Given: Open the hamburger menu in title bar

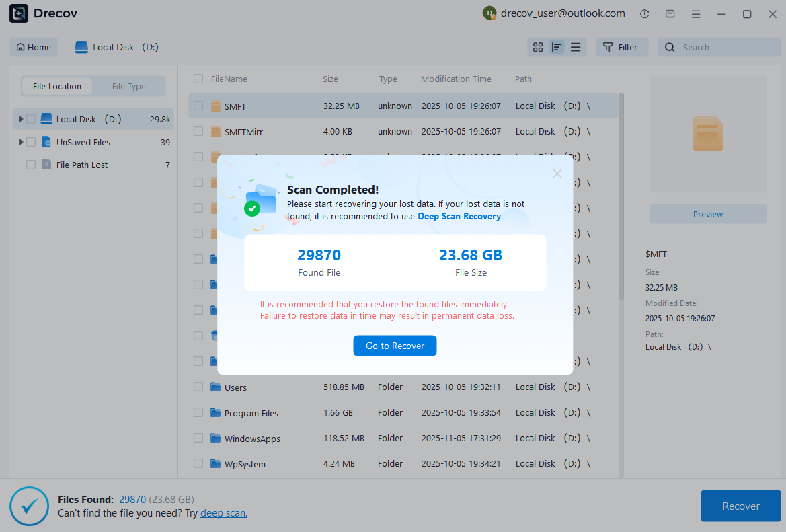Looking at the screenshot, I should (695, 13).
